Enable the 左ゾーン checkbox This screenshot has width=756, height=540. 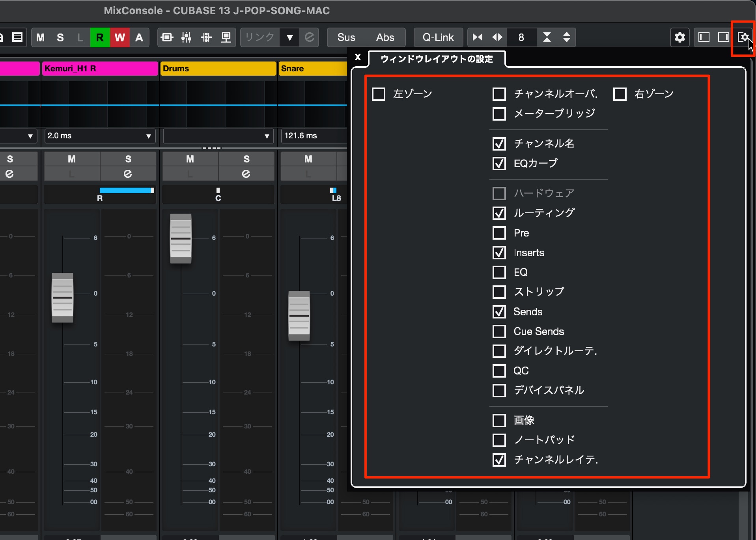coord(379,94)
